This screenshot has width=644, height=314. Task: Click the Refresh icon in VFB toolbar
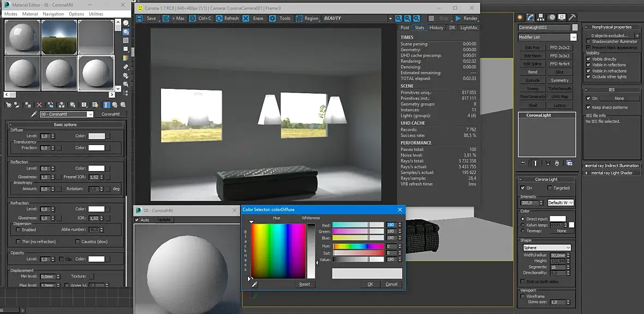point(219,19)
